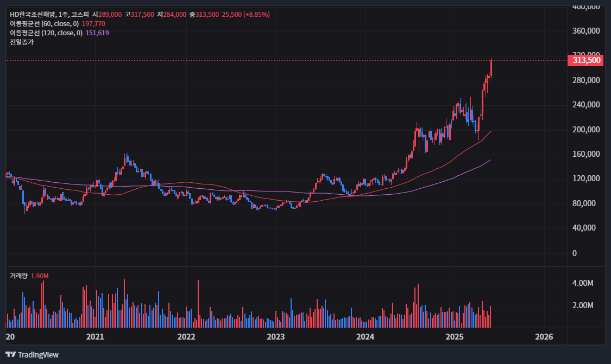
Task: Click the 2021 time axis label
Action: point(95,337)
